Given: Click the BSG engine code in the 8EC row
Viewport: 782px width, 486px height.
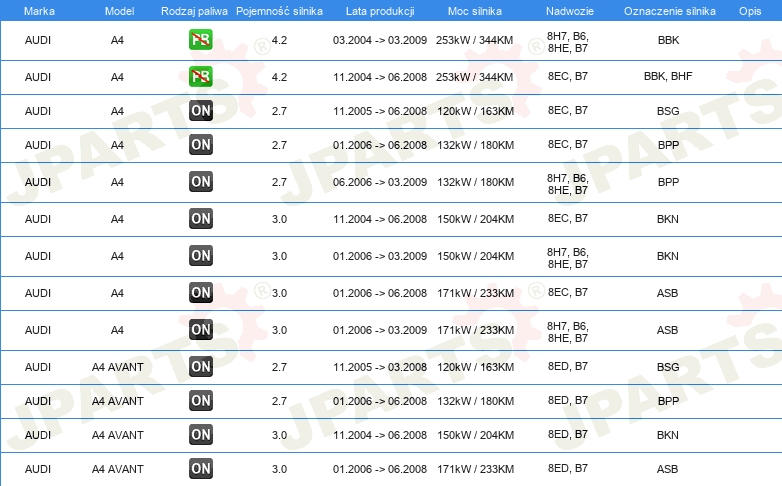Looking at the screenshot, I should tap(668, 111).
